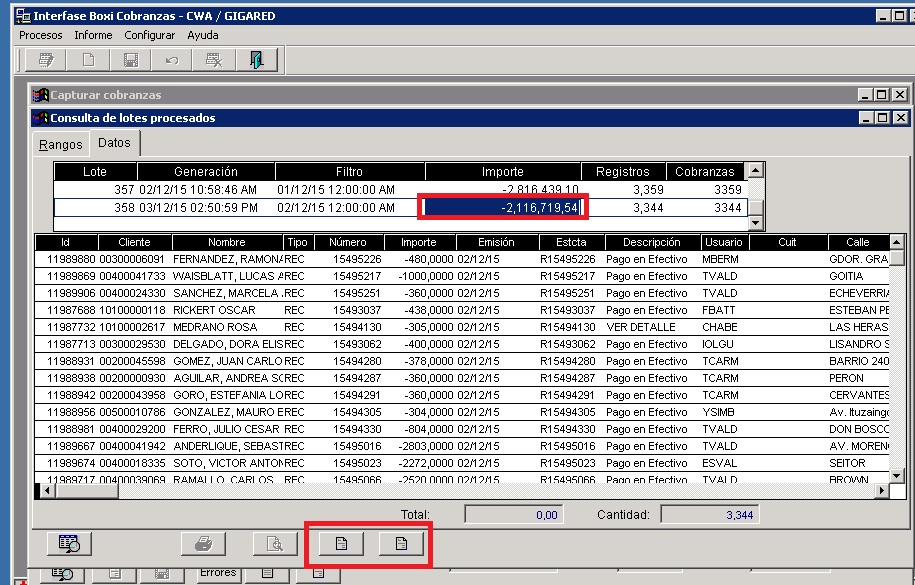Select the exit door icon in the toolbar
This screenshot has height=585, width=915.
point(259,59)
